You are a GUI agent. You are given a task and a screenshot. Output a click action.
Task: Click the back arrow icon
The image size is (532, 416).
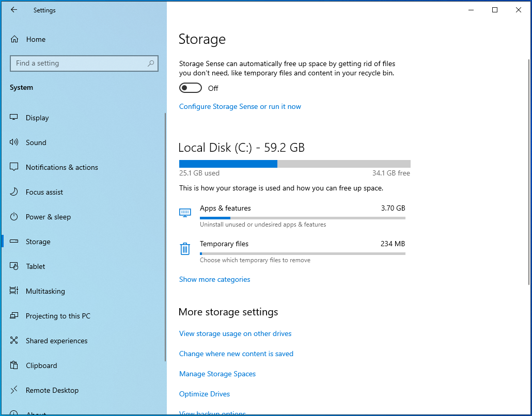[x=14, y=10]
